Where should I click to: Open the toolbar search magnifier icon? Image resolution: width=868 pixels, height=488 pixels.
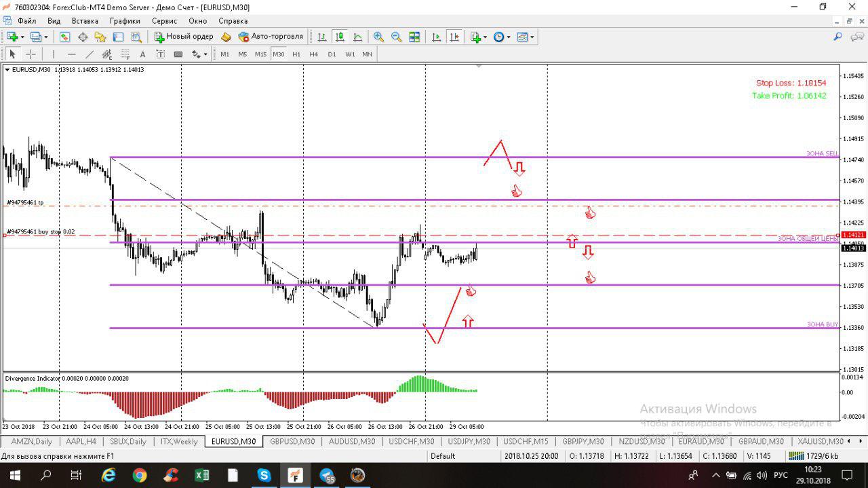[838, 37]
